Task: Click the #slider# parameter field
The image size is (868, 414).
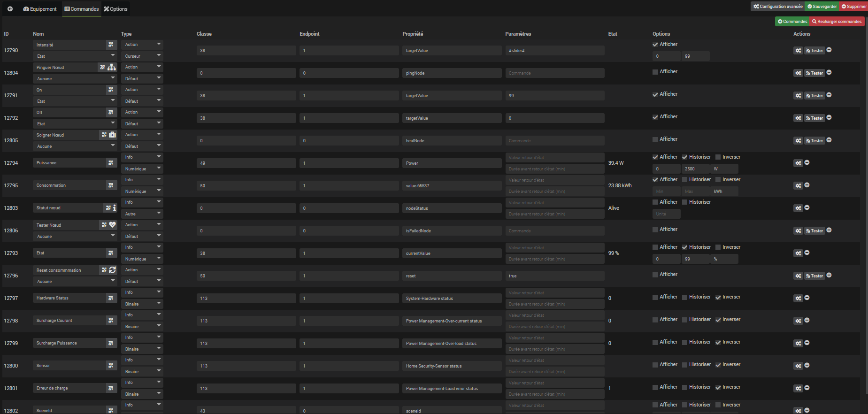Action: [555, 50]
